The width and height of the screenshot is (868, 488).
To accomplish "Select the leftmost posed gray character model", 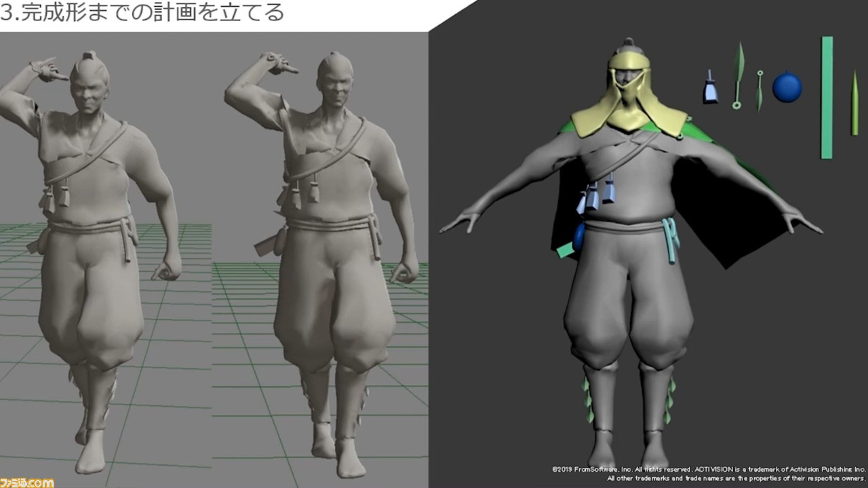I will point(92,261).
